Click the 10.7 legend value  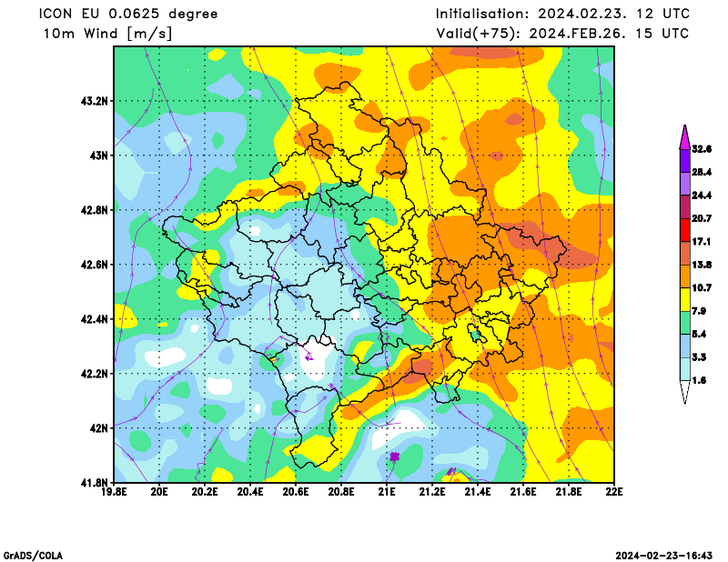(702, 287)
